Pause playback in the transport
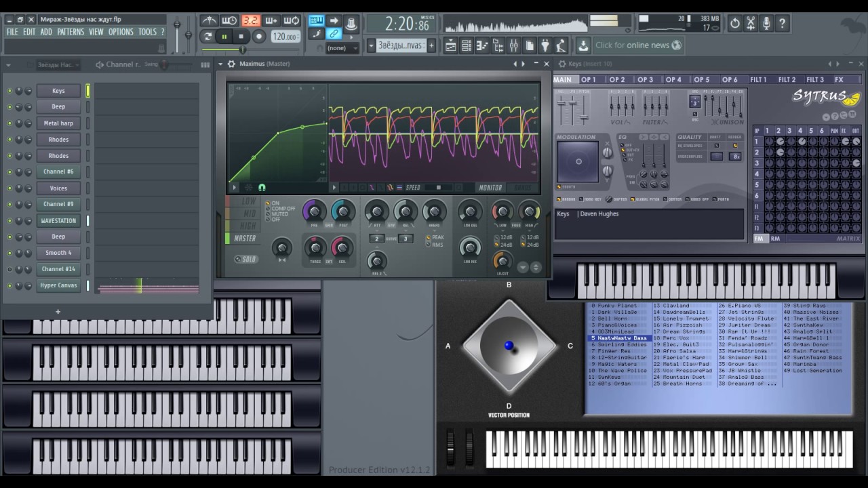This screenshot has height=488, width=868. pyautogui.click(x=224, y=37)
